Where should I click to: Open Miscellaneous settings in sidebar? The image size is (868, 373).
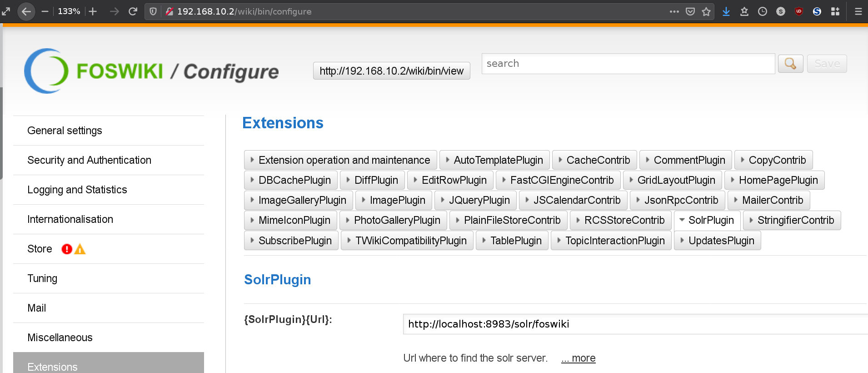click(x=109, y=338)
